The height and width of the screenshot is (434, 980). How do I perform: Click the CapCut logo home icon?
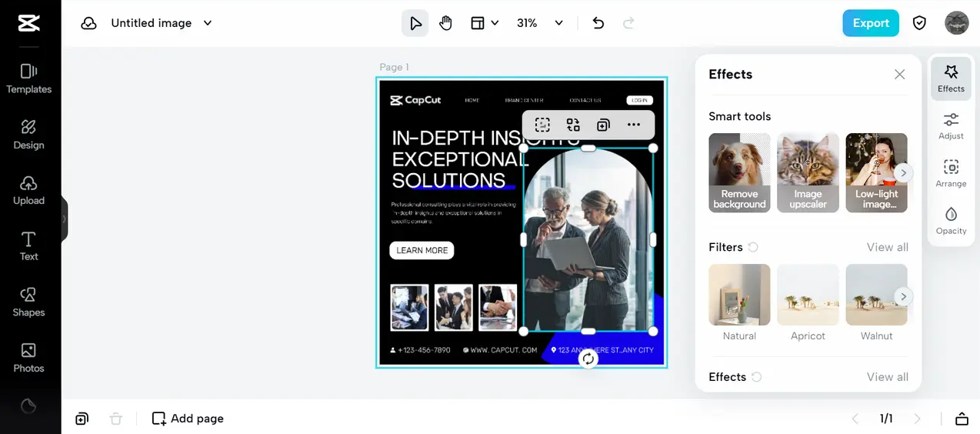[x=28, y=23]
